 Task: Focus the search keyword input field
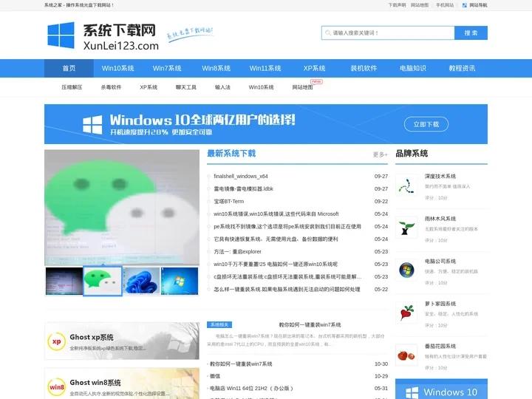[388, 33]
